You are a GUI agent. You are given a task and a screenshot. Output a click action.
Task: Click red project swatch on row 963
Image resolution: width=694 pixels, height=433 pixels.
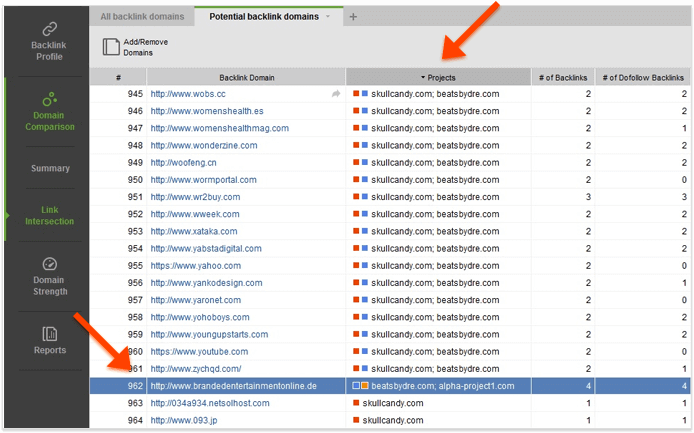356,403
